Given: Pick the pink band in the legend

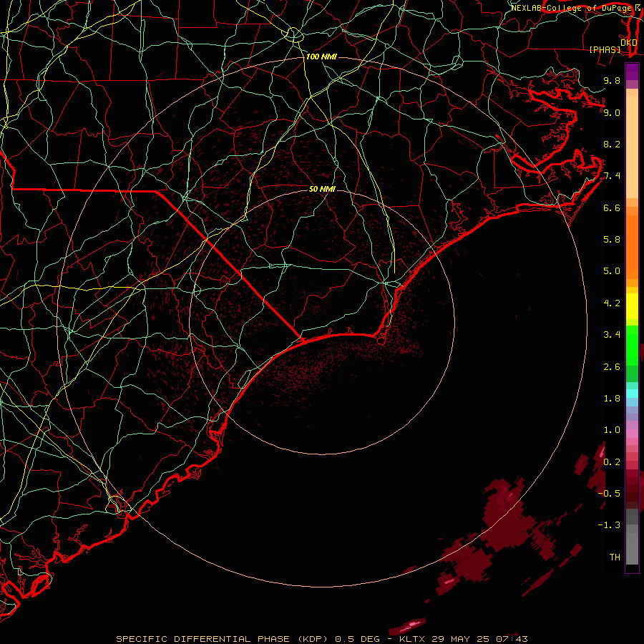Looking at the screenshot, I should 632,434.
